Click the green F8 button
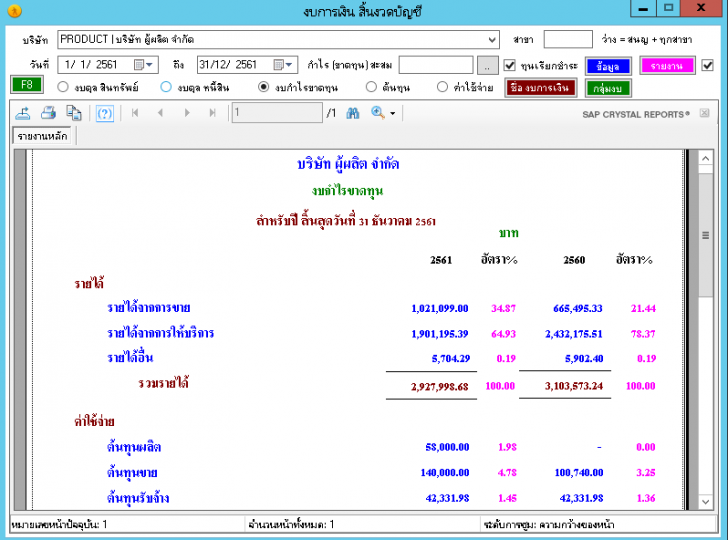The height and width of the screenshot is (540, 728). 26,85
